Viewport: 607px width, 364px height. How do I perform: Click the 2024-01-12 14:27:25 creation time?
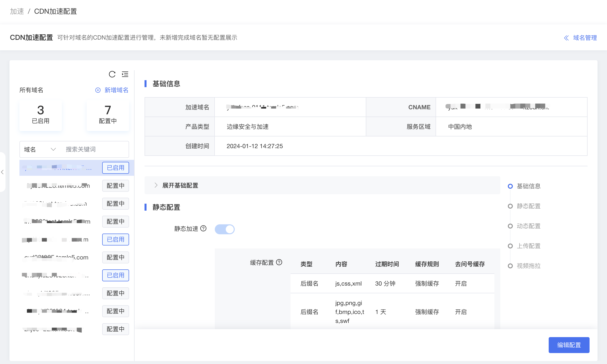(255, 146)
